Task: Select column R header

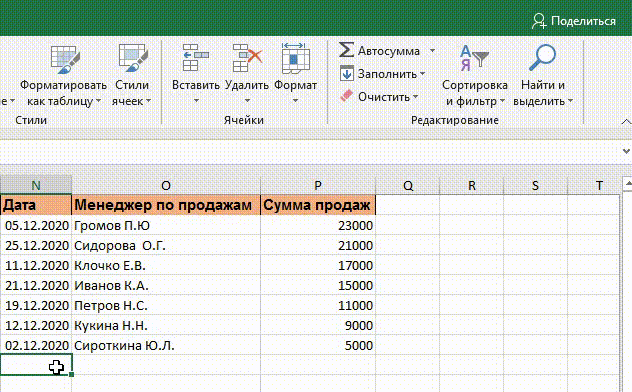Action: click(x=472, y=185)
